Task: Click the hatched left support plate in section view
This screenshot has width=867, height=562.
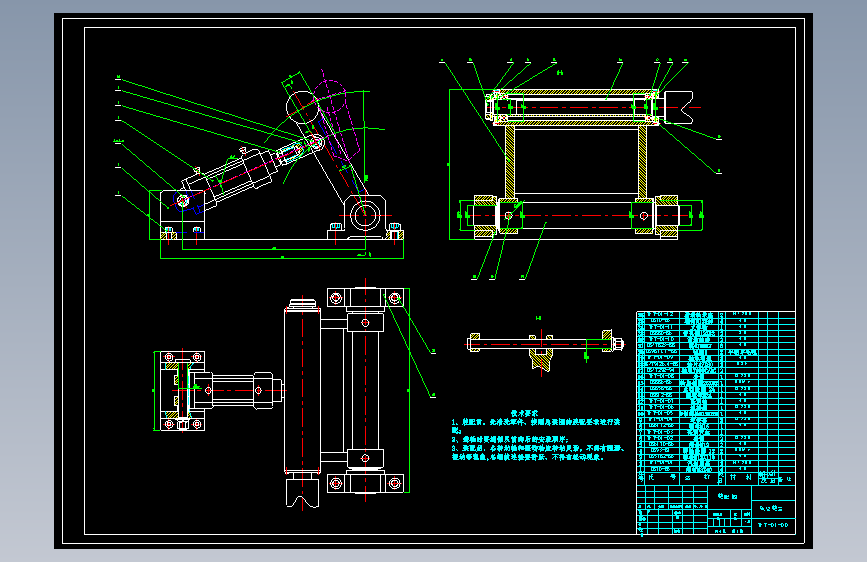Action: point(510,162)
